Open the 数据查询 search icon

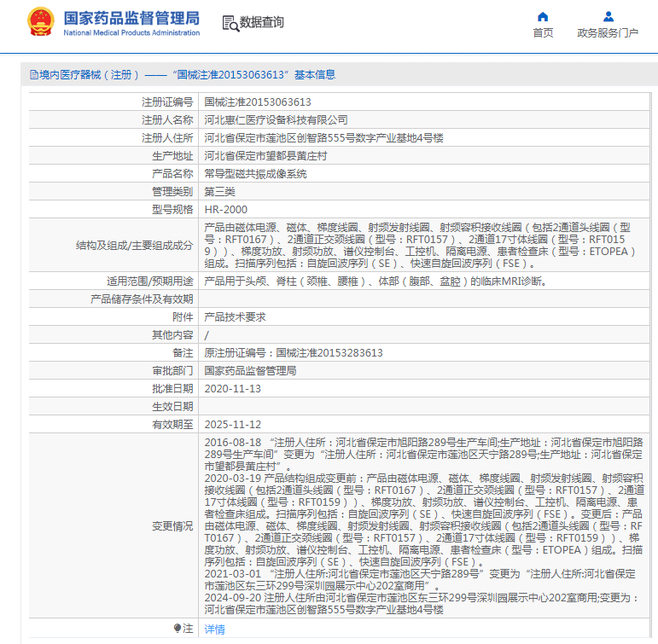click(x=230, y=23)
